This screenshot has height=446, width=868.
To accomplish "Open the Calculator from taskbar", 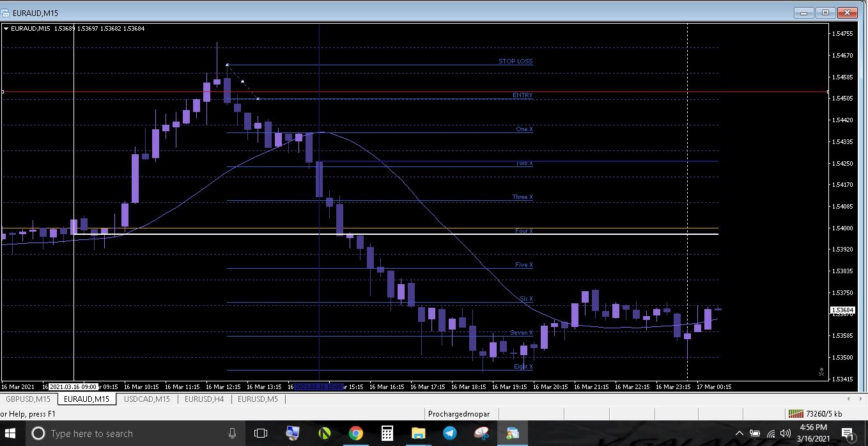I will [387, 433].
